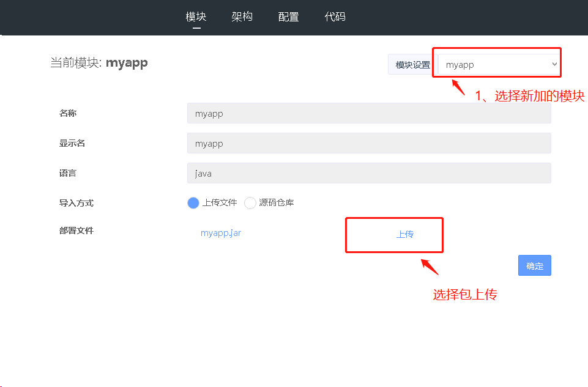Click the 名称 field containing myapp
Image resolution: width=588 pixels, height=387 pixels.
(x=368, y=113)
